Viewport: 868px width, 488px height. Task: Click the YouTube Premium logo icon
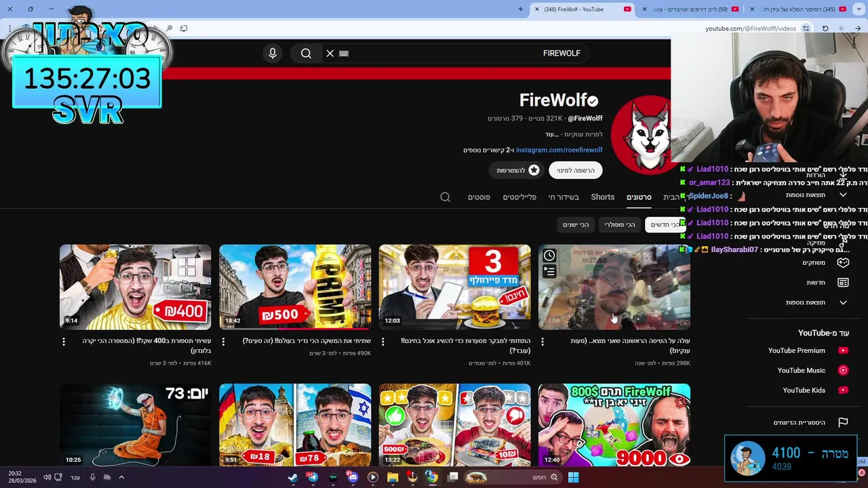pos(843,350)
